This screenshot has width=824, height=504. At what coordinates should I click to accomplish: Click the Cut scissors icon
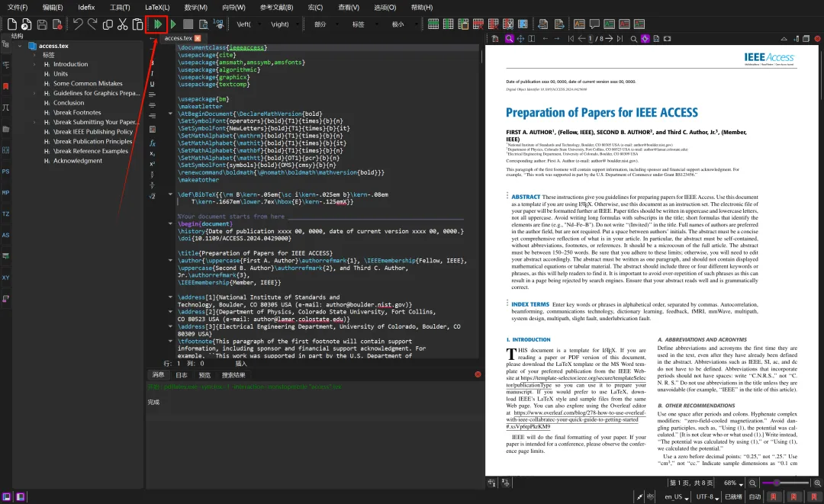point(122,24)
